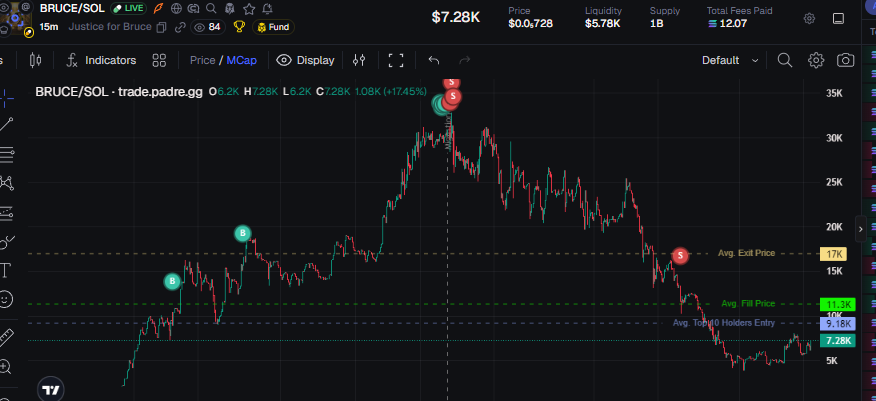This screenshot has height=401, width=876.
Task: Open the chart layout grid selector
Action: 159,60
